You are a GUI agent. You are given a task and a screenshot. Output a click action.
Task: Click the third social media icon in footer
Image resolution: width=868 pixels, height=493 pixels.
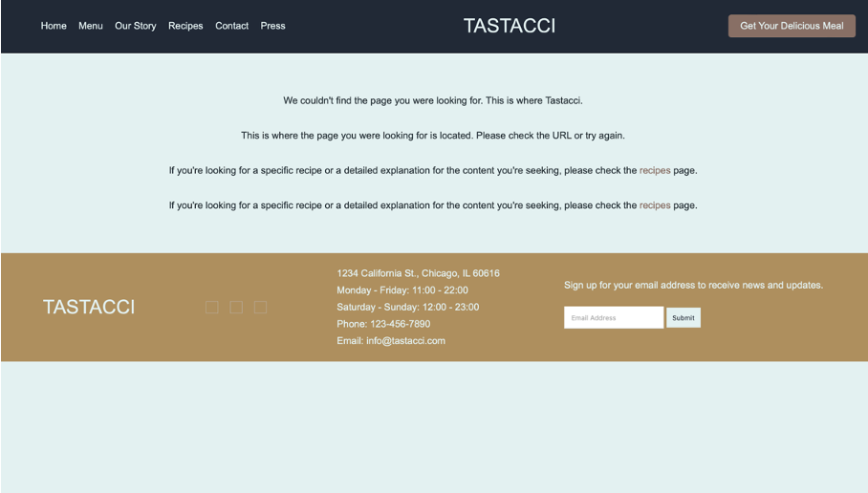[x=260, y=307]
